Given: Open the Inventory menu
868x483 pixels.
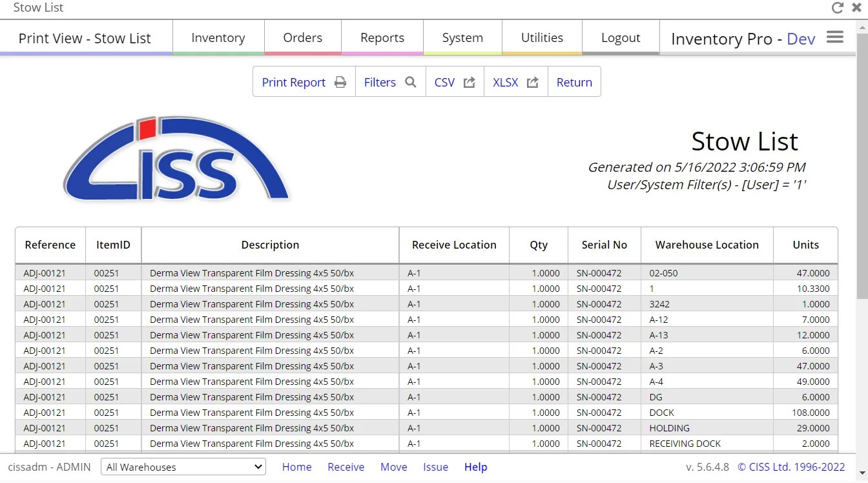Looking at the screenshot, I should (x=218, y=37).
